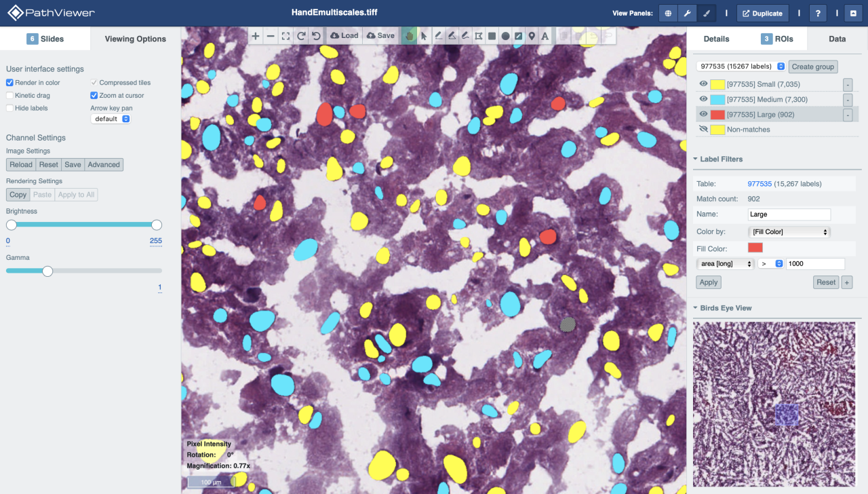Open the ROIs tab
Image resolution: width=868 pixels, height=494 pixels.
pyautogui.click(x=776, y=39)
